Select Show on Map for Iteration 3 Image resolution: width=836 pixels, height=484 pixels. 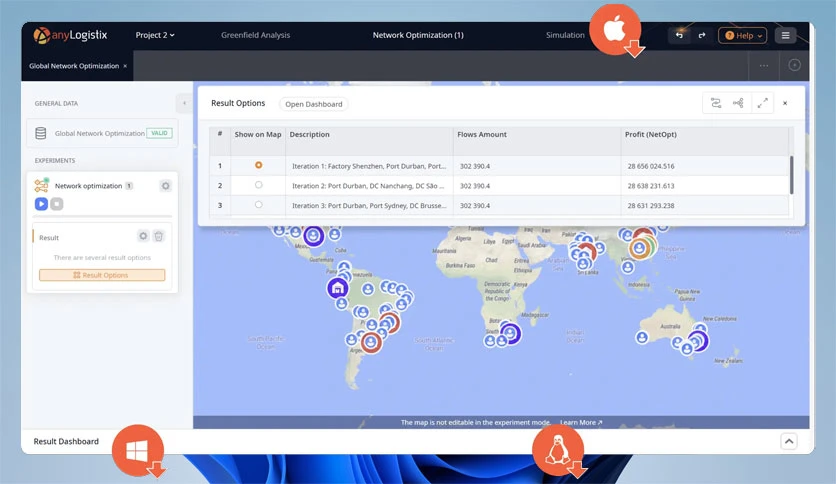pos(259,205)
